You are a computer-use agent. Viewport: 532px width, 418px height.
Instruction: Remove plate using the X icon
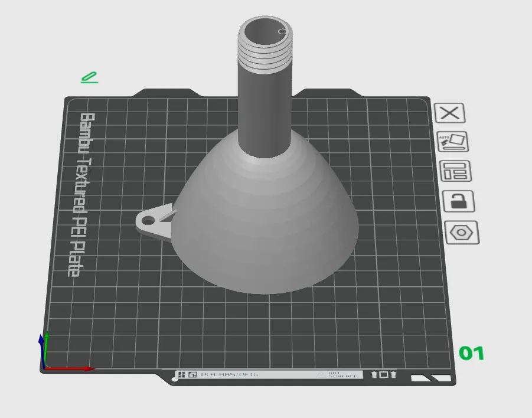(450, 113)
